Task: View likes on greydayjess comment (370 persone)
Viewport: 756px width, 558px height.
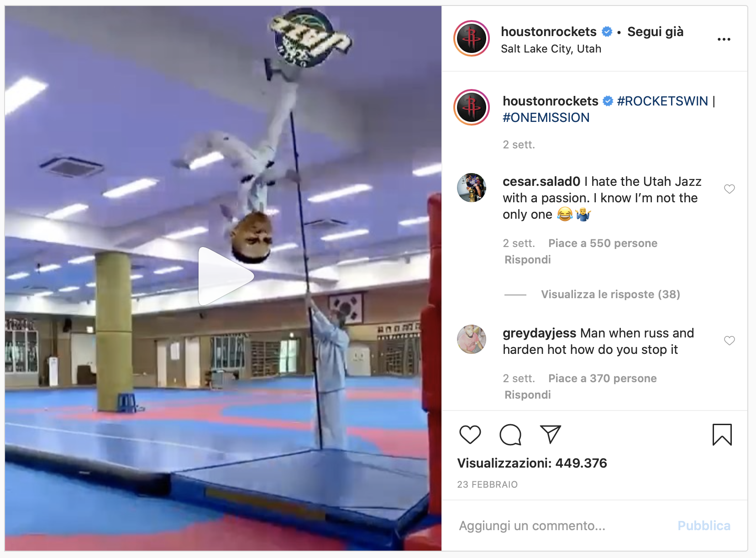Action: [x=603, y=378]
